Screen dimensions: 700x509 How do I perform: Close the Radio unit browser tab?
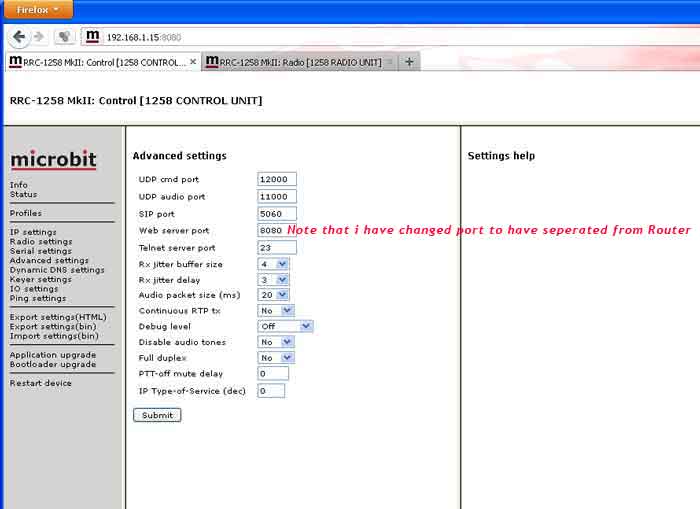389,62
